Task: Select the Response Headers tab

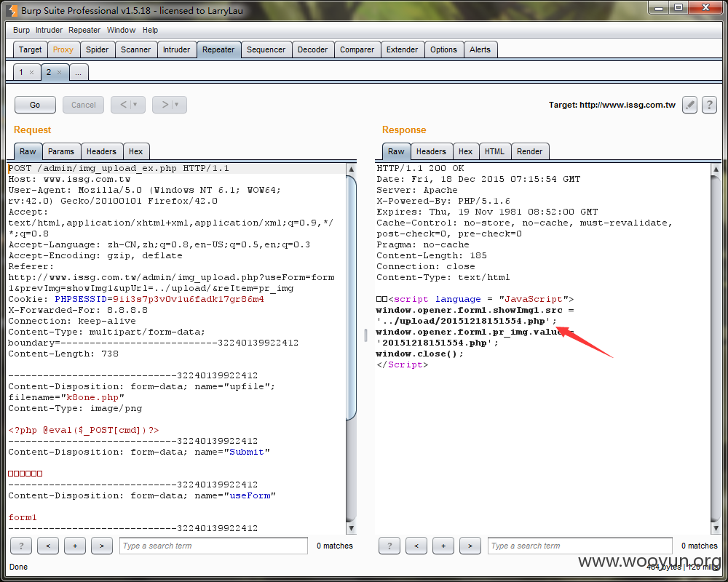Action: tap(431, 151)
